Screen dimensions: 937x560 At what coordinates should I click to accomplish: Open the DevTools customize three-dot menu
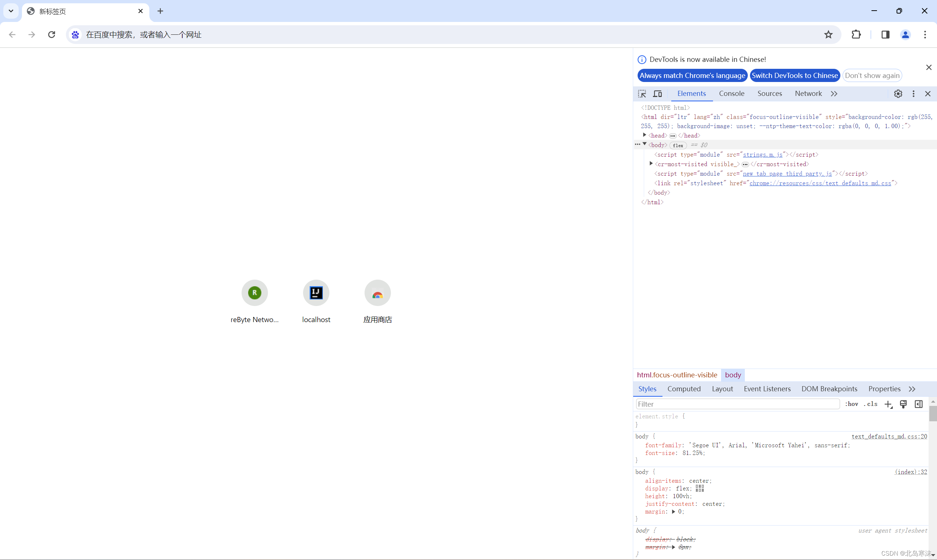point(913,94)
